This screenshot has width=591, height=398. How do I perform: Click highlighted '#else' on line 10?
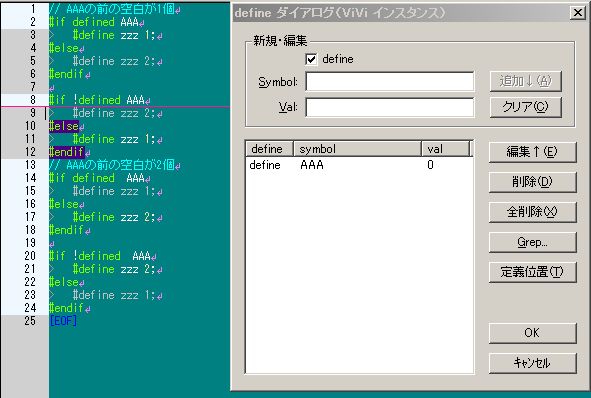tap(64, 126)
